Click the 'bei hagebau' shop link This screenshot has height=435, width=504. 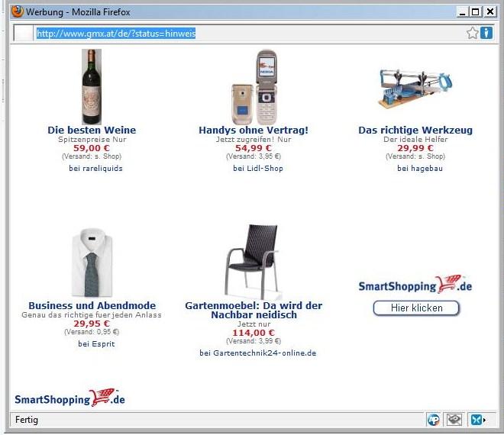point(420,169)
